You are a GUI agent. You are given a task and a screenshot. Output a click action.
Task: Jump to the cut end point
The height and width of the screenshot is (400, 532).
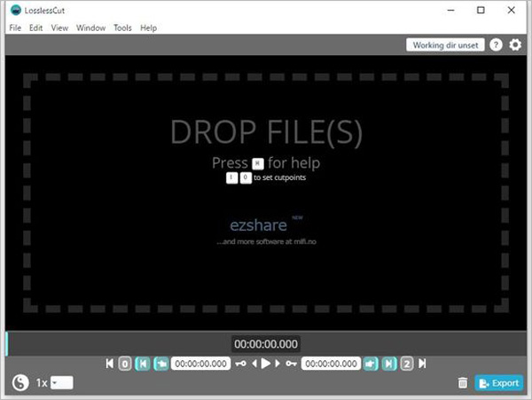pos(389,364)
